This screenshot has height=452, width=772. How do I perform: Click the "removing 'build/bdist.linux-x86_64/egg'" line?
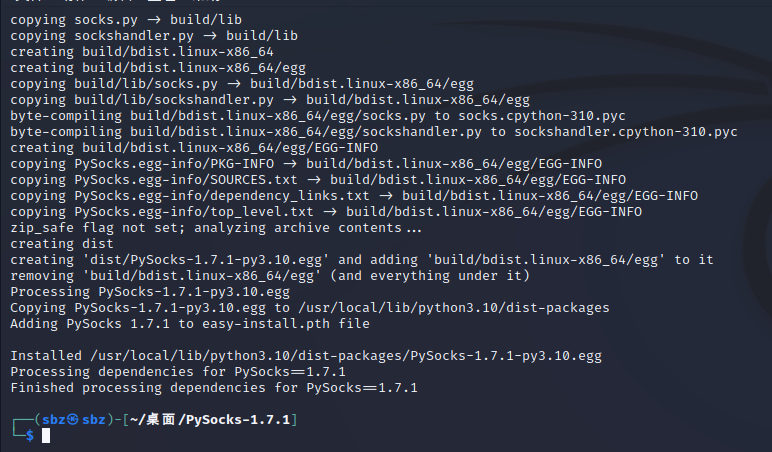pos(270,276)
